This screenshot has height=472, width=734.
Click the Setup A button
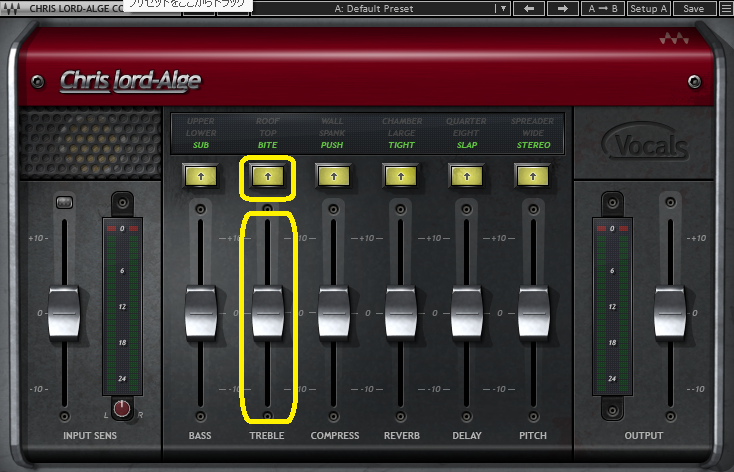click(649, 8)
